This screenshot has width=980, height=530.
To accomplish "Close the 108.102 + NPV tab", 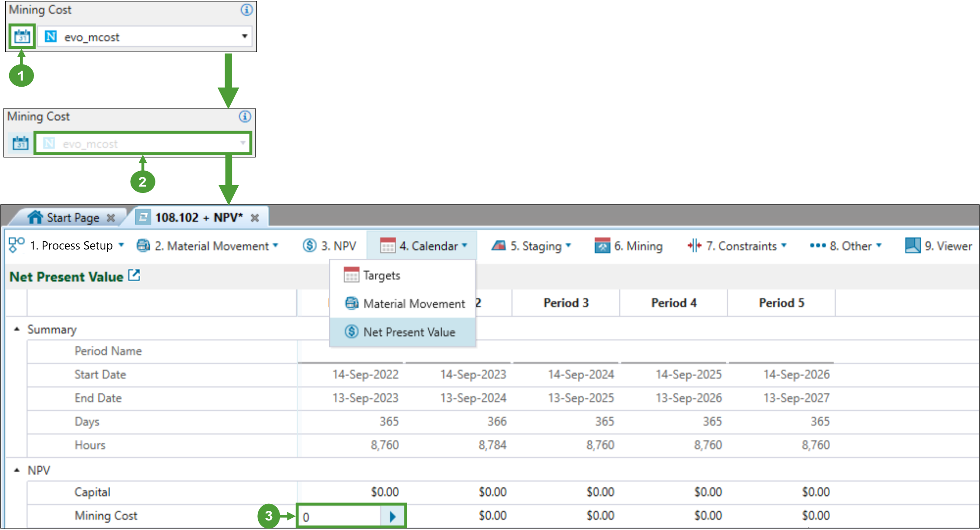I will tap(255, 218).
